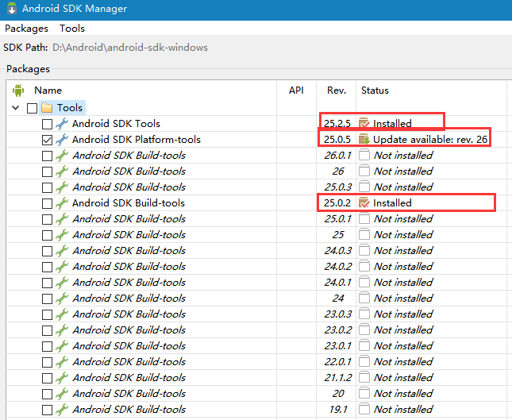
Task: Click not installed icon for rev 19.1
Action: (x=364, y=409)
